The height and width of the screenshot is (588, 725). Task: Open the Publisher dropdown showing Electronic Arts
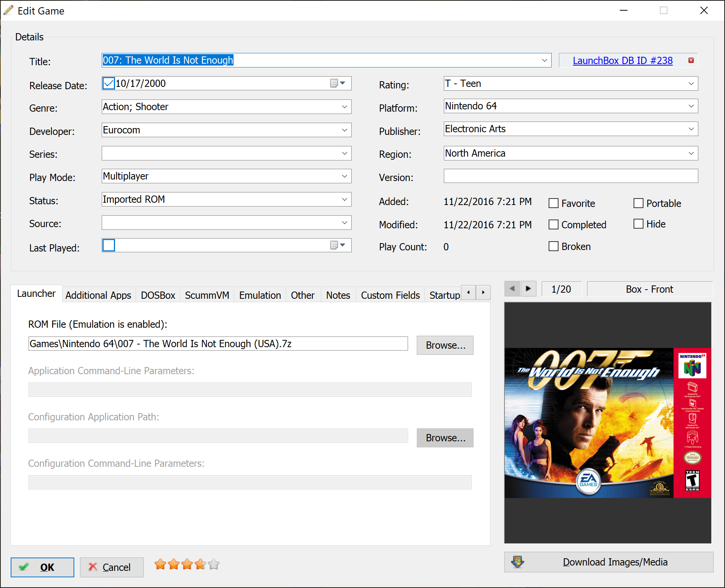coord(691,129)
